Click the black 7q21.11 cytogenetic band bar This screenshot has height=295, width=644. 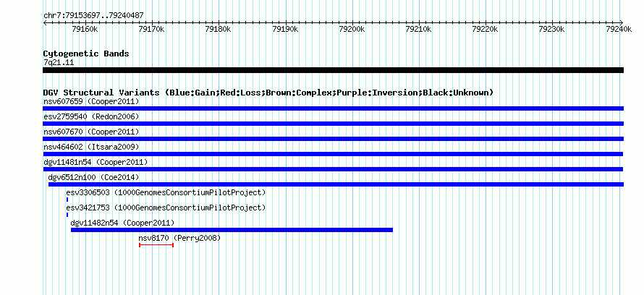pos(333,70)
